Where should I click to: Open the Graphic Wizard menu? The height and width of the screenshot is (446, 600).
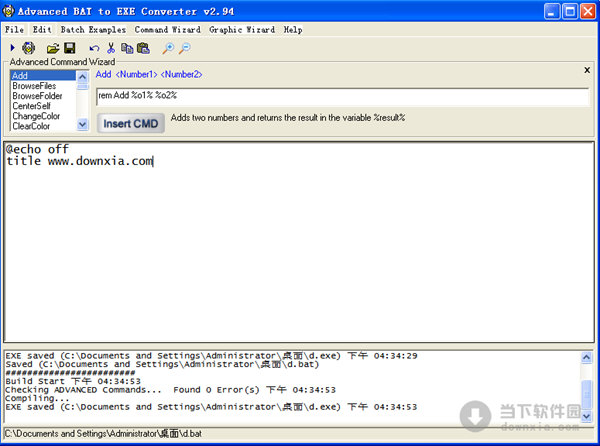[241, 30]
